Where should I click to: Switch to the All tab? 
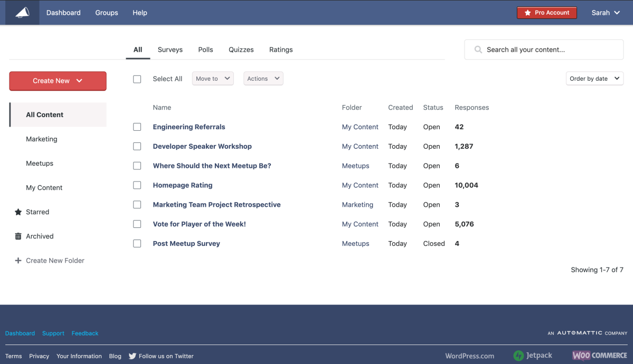click(x=138, y=50)
